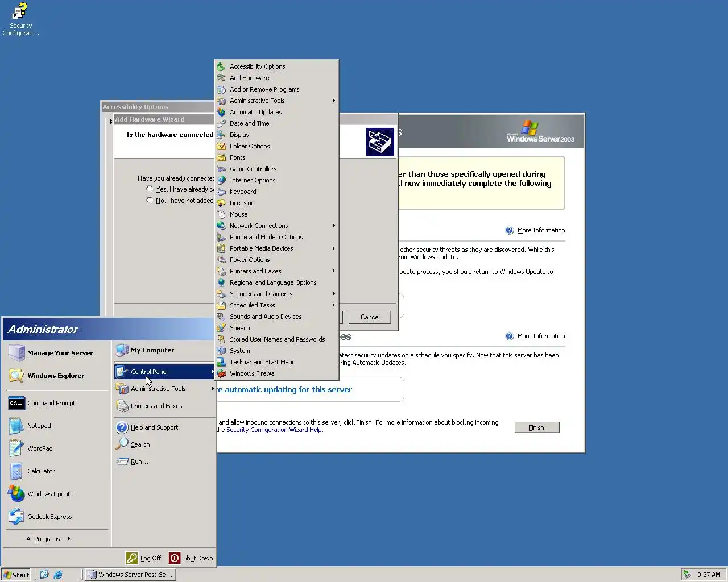
Task: Open Windows Explorer from the Start menu
Action: point(57,376)
